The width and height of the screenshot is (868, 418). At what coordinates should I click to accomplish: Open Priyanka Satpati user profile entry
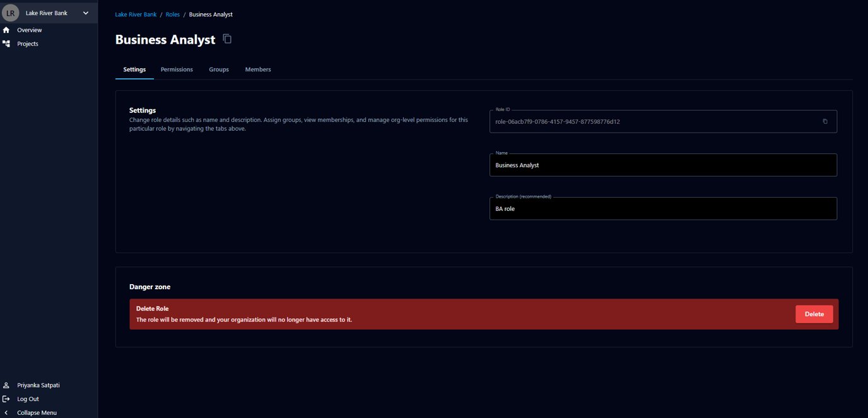(38, 385)
